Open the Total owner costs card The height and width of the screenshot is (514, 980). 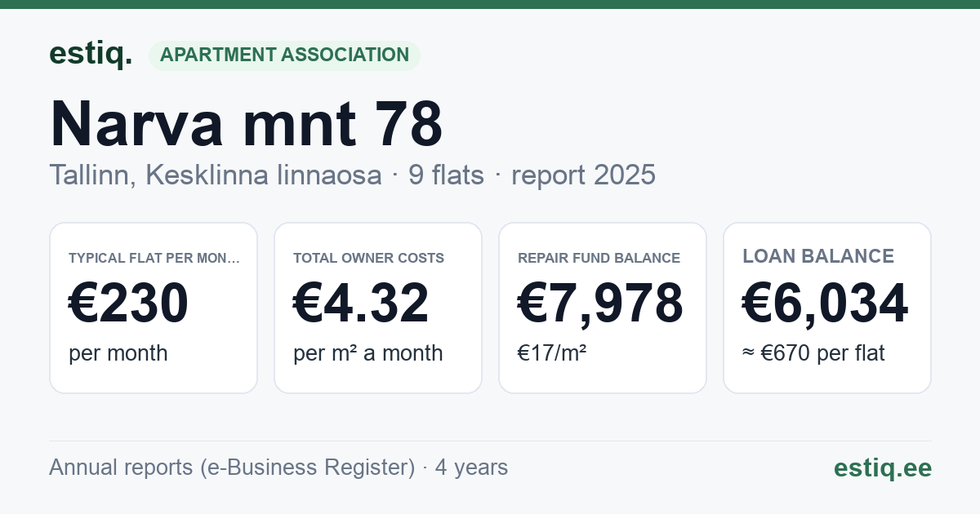[378, 308]
